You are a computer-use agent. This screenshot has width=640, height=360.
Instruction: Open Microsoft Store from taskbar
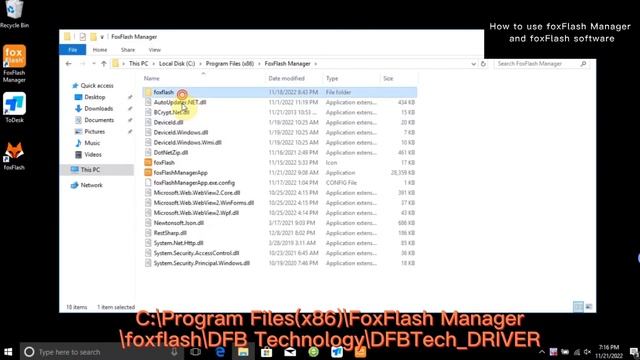click(x=267, y=352)
